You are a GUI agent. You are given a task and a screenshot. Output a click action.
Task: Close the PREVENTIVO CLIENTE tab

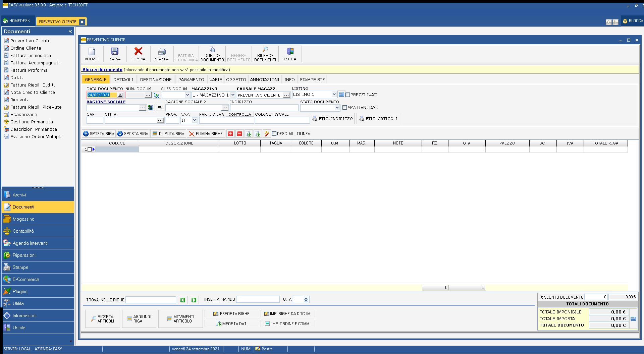pos(82,22)
